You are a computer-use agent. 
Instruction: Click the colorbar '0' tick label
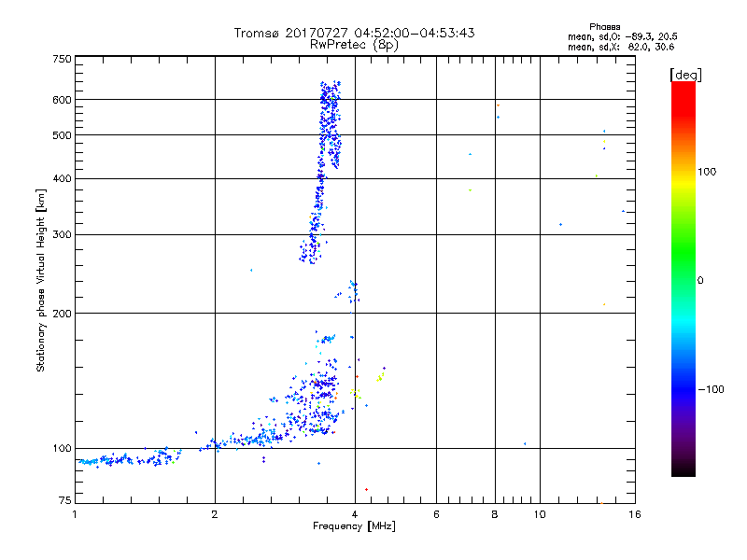pyautogui.click(x=700, y=281)
